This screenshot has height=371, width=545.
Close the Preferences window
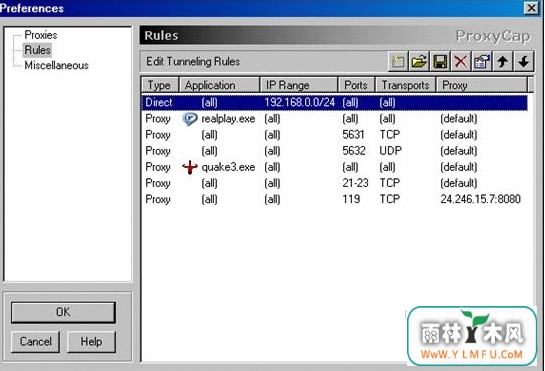click(x=531, y=8)
